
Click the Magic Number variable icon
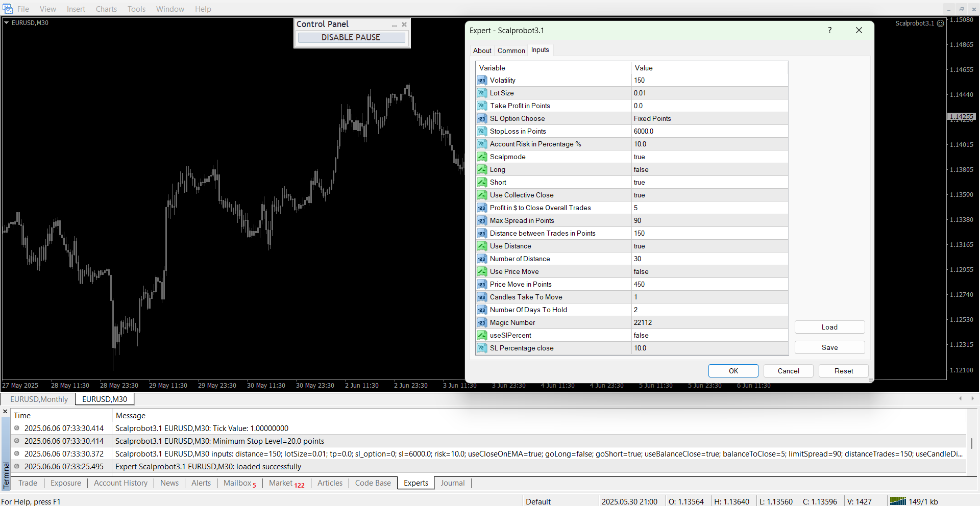[482, 323]
